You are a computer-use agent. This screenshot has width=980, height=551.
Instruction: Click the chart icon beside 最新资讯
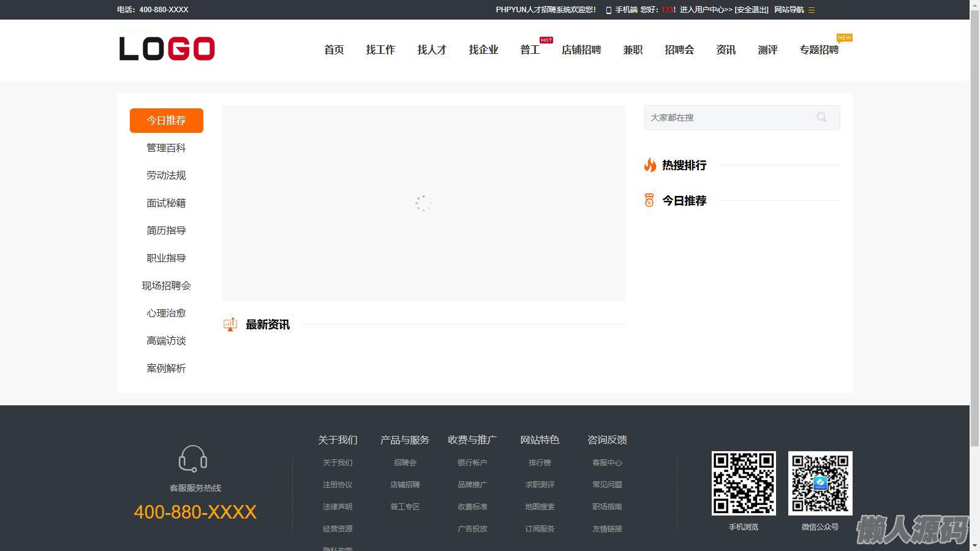[230, 324]
